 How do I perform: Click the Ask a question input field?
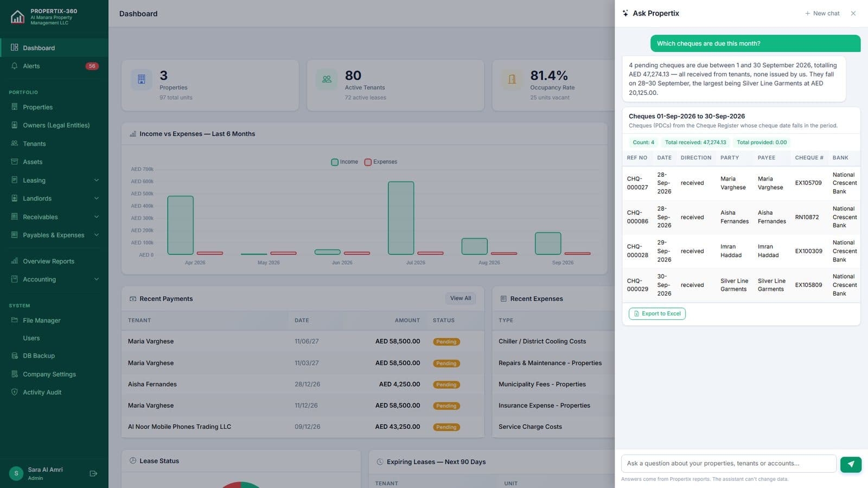728,464
